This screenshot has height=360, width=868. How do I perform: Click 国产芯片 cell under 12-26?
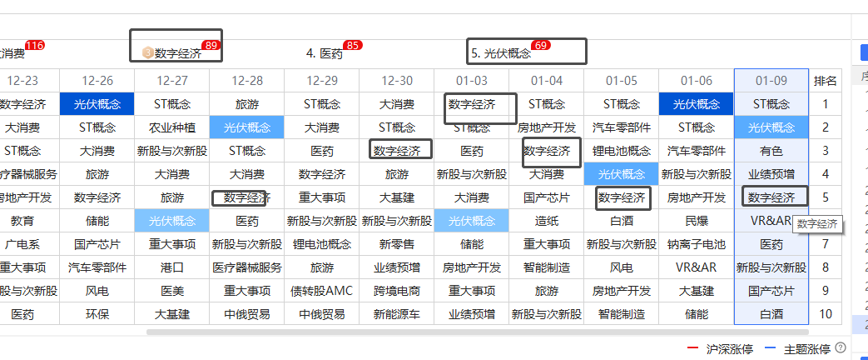pos(97,244)
